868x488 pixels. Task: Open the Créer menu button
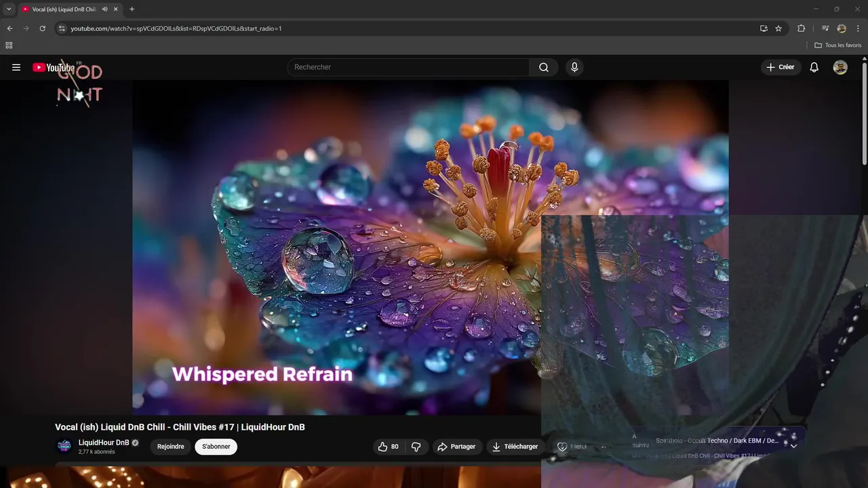coord(781,67)
